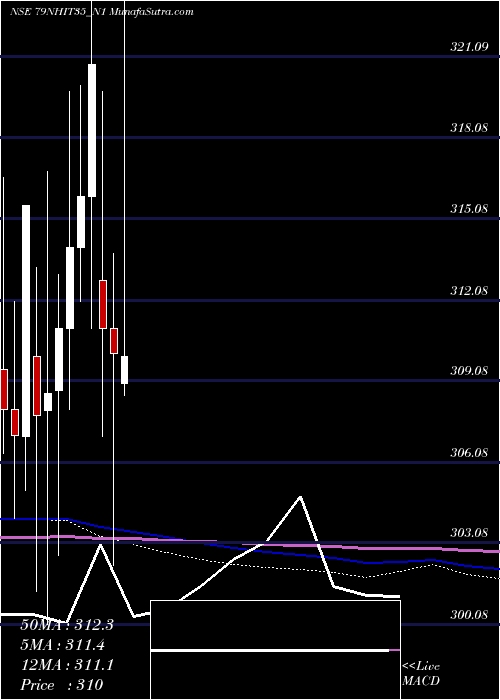Click the 318.08 price axis label
This screenshot has width=500, height=700.
[x=469, y=128]
